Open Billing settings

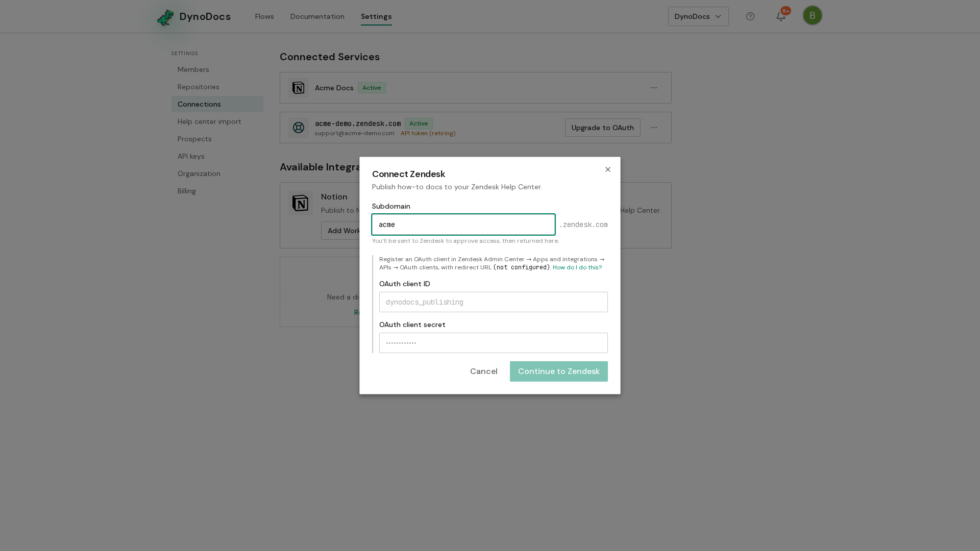[x=217, y=191]
